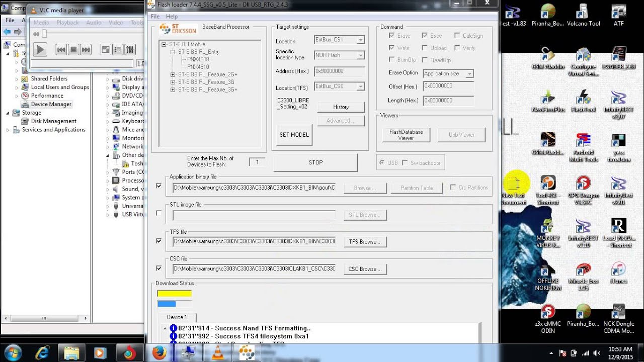This screenshot has width=644, height=362.
Task: Open VLC extended settings icon
Action: pos(130,49)
